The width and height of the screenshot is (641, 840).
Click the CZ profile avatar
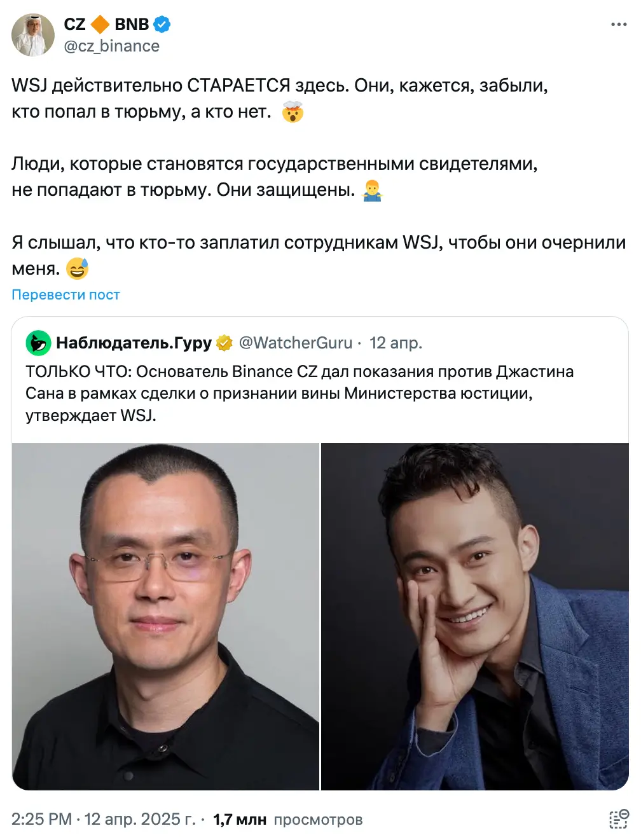coord(33,35)
